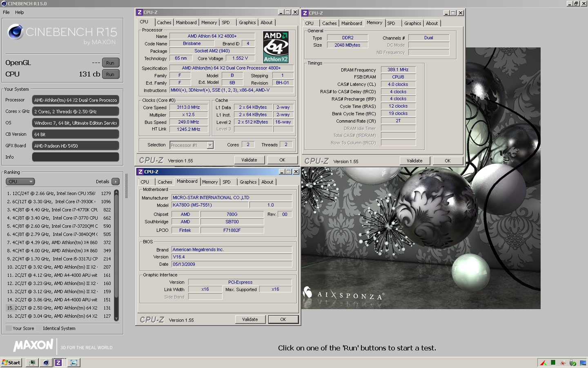Click title bar Z icon of CPU-Z Mainboard window
Viewport: 588px width, 368px height.
pyautogui.click(x=140, y=172)
